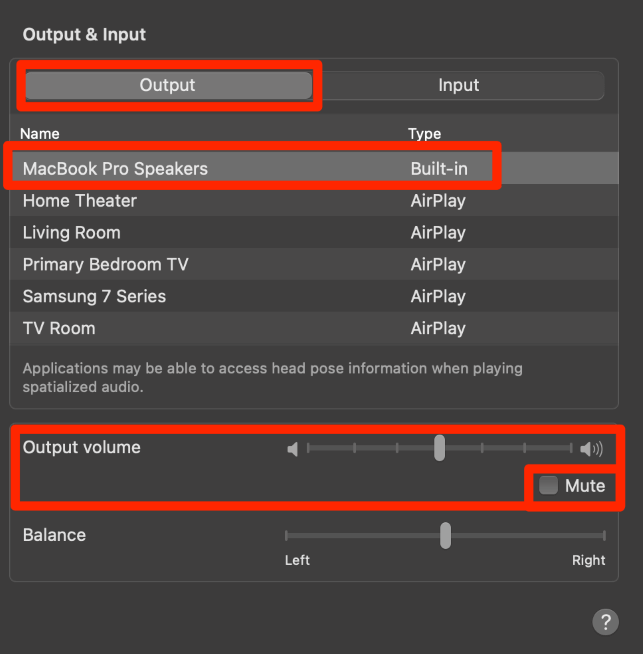
Task: Click the Left end of Balance slider
Action: point(287,536)
